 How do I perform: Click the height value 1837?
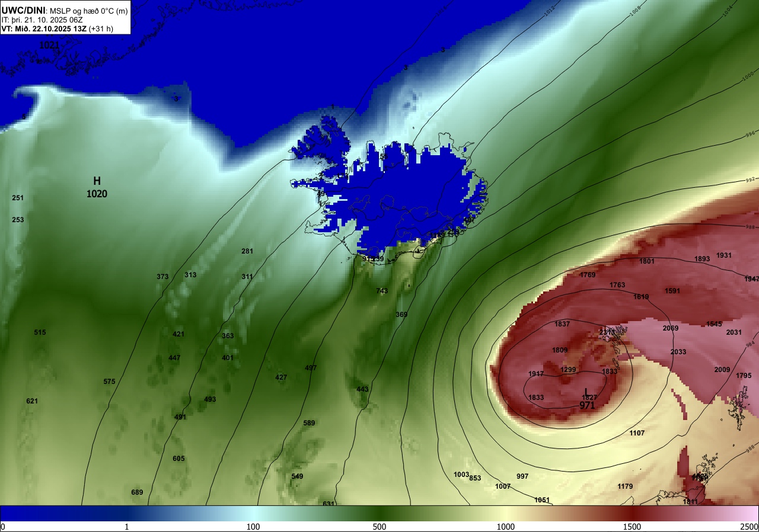pos(562,324)
